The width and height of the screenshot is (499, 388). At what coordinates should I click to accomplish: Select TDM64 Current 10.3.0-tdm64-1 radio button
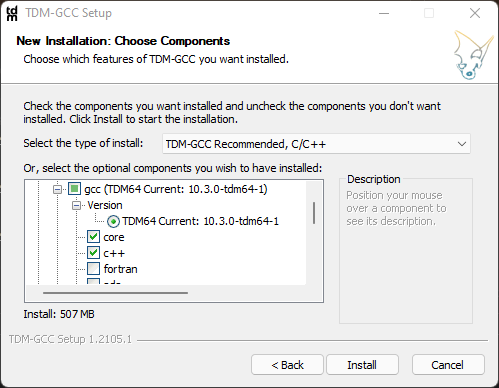[x=113, y=221]
